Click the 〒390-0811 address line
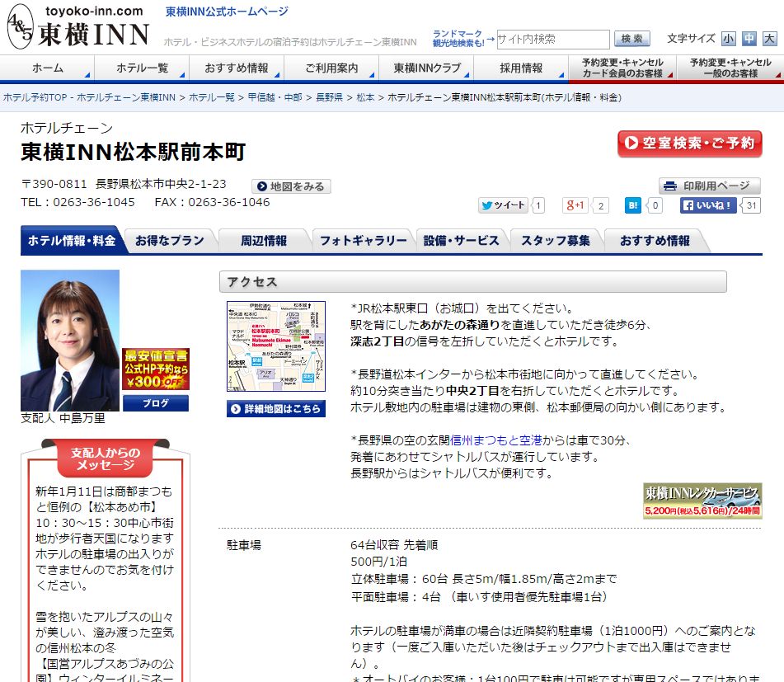784x682 pixels. (124, 184)
